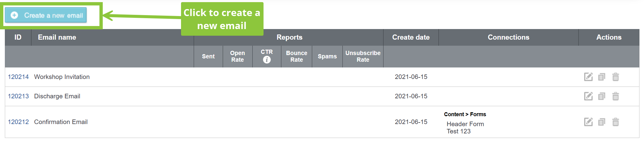The height and width of the screenshot is (144, 644).
Task: Duplicate the Workshop Invitation email
Action: click(x=602, y=77)
